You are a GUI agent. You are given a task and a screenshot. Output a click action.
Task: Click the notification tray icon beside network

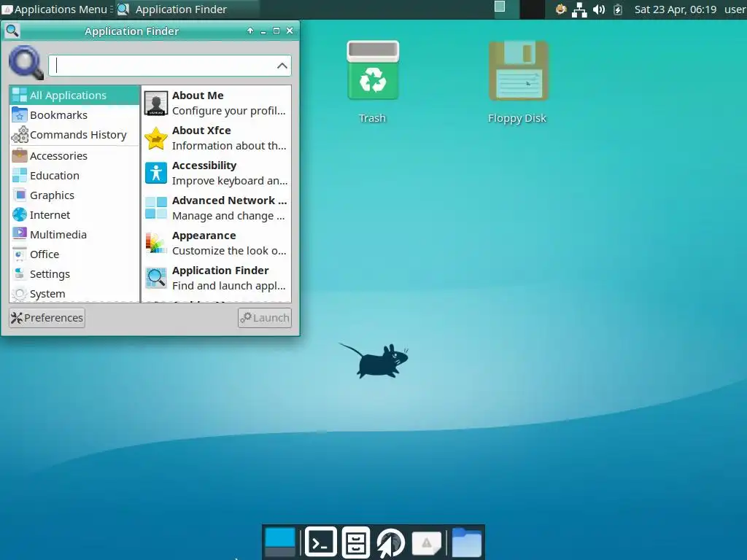pyautogui.click(x=561, y=9)
